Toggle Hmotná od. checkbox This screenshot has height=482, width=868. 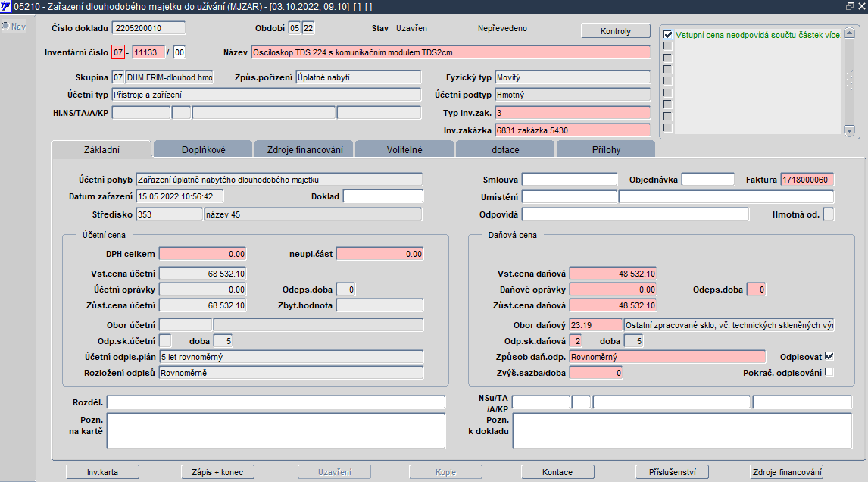pos(829,214)
